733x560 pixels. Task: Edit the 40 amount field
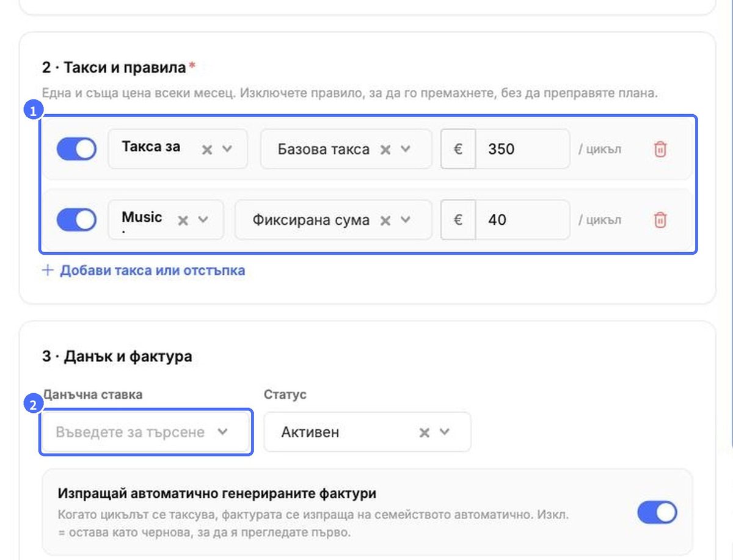coord(522,220)
